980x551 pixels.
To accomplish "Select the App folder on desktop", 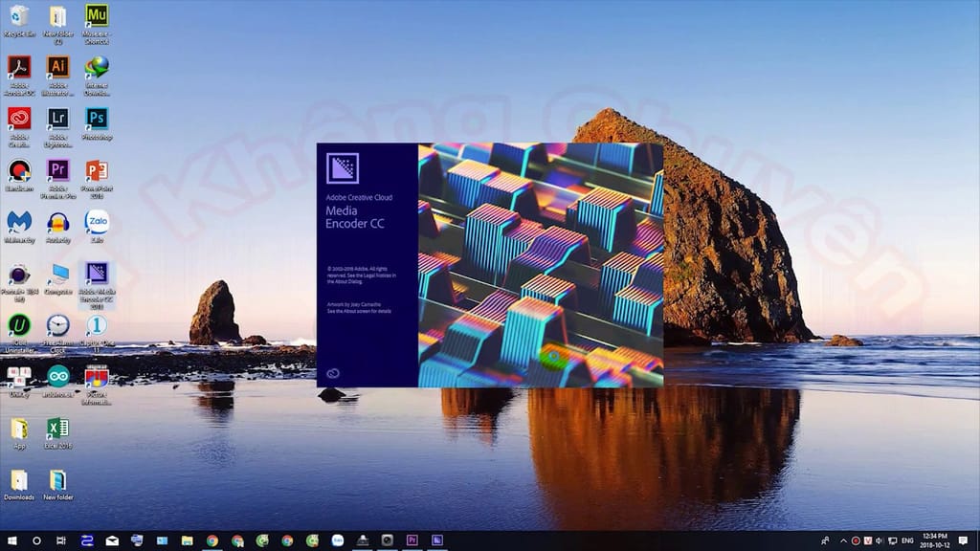I will tap(19, 433).
